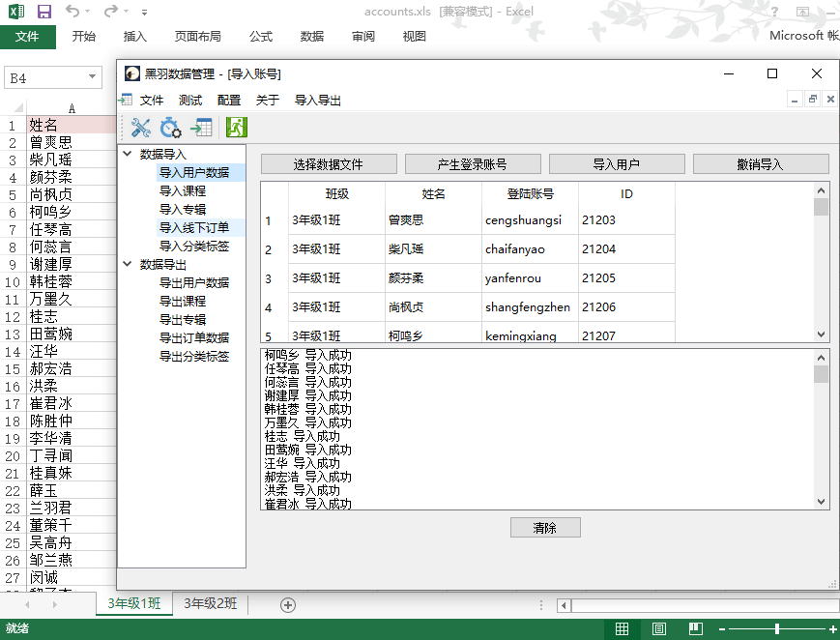840x640 pixels.
Task: Click the zoom slider handle
Action: 777,628
